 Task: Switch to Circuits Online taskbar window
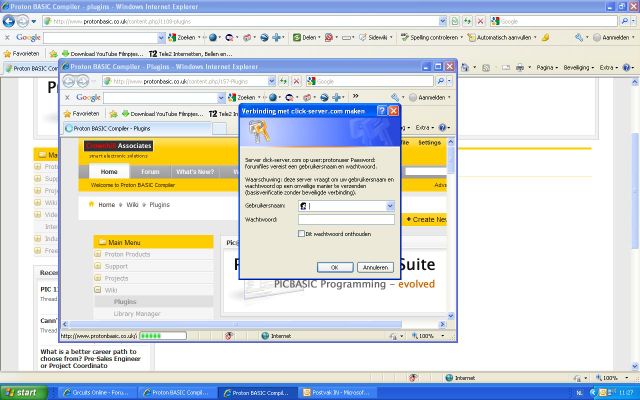[96, 393]
